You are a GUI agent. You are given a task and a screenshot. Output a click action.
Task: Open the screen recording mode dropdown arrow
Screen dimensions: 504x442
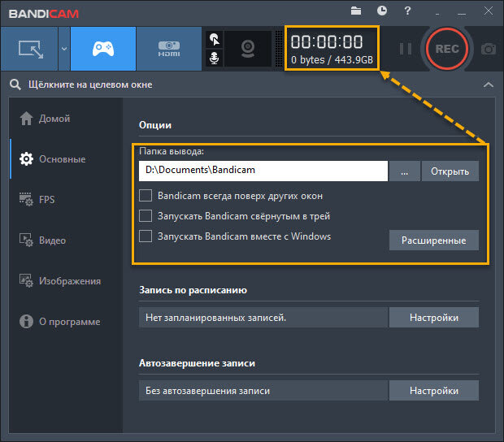(64, 49)
